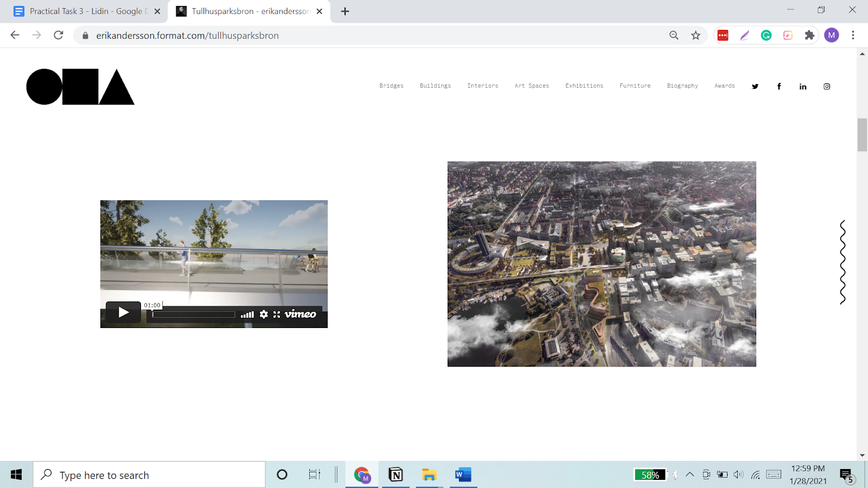Open Word from the taskbar
Screen dimensions: 868x488
(x=463, y=475)
